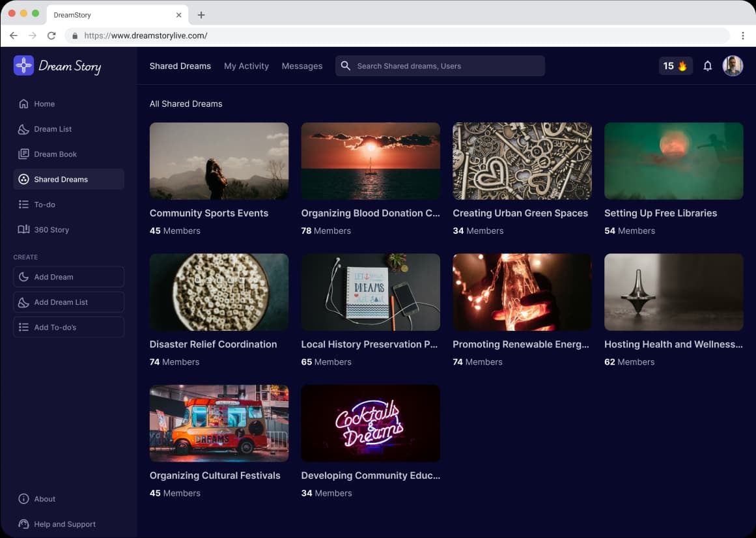This screenshot has height=538, width=756.
Task: Click the Disaster Relief Coordination title
Action: tap(213, 344)
